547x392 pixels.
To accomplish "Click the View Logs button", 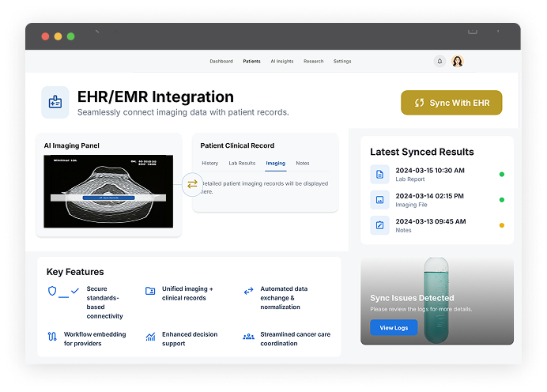I will (x=394, y=327).
